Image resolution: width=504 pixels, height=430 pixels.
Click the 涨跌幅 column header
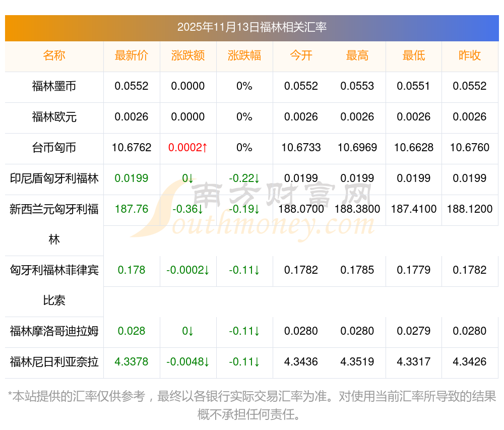click(x=244, y=55)
